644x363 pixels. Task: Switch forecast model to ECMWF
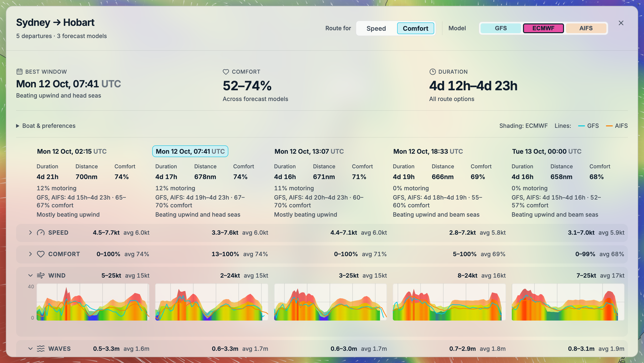pos(543,28)
